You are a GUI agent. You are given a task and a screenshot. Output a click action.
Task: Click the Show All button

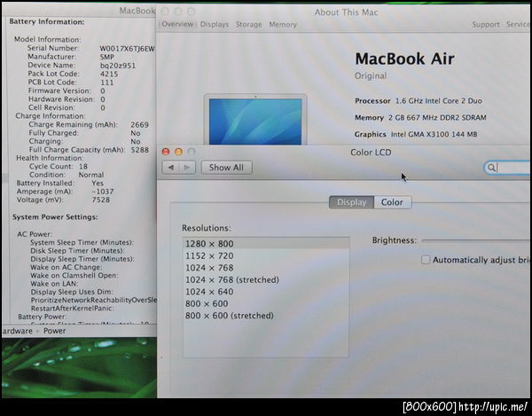226,168
